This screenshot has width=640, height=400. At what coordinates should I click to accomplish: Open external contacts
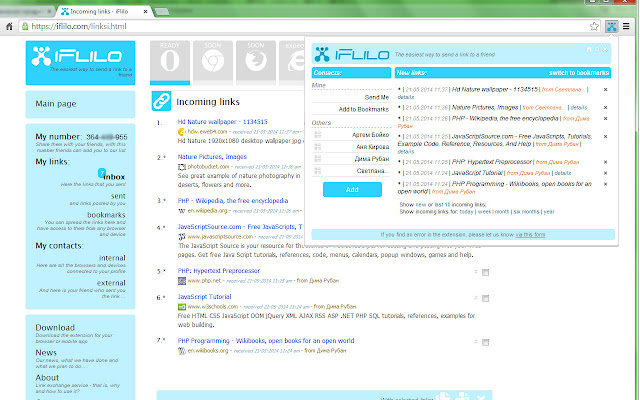(111, 283)
